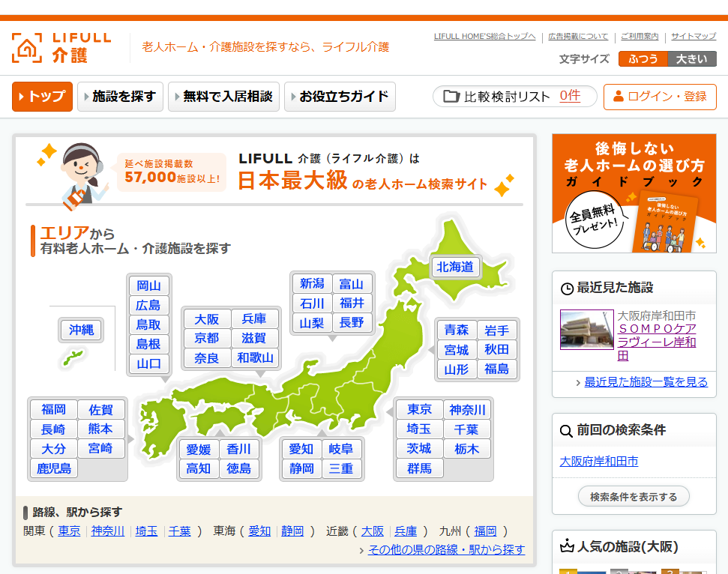Image resolution: width=728 pixels, height=574 pixels.
Task: Click the 検索条件を表示する button
Action: tap(633, 495)
